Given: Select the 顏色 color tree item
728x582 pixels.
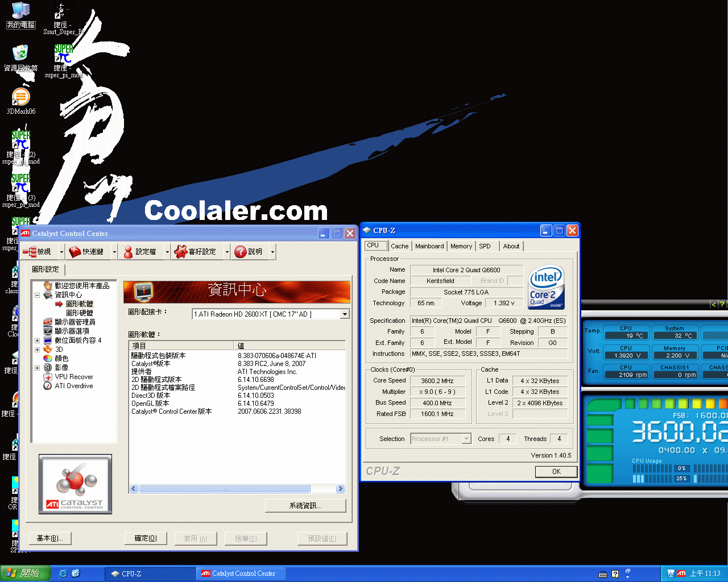Looking at the screenshot, I should point(61,359).
